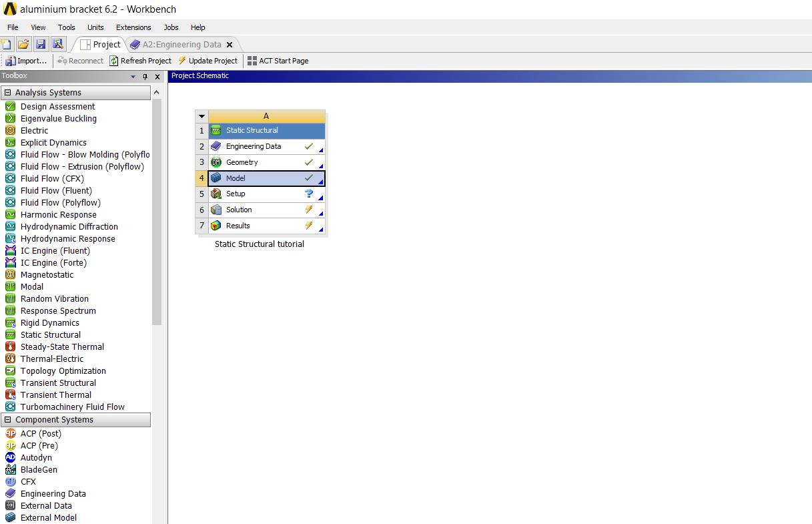Click the Toolbox vertical scrollbar thumb
The height and width of the screenshot is (524, 812).
point(157,212)
